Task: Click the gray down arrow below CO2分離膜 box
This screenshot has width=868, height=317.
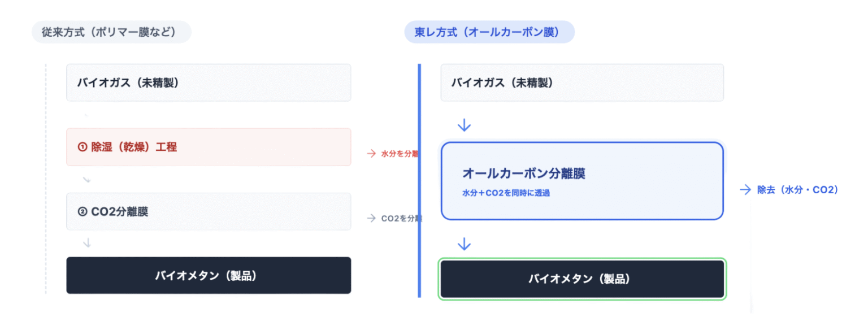Action: click(x=86, y=243)
